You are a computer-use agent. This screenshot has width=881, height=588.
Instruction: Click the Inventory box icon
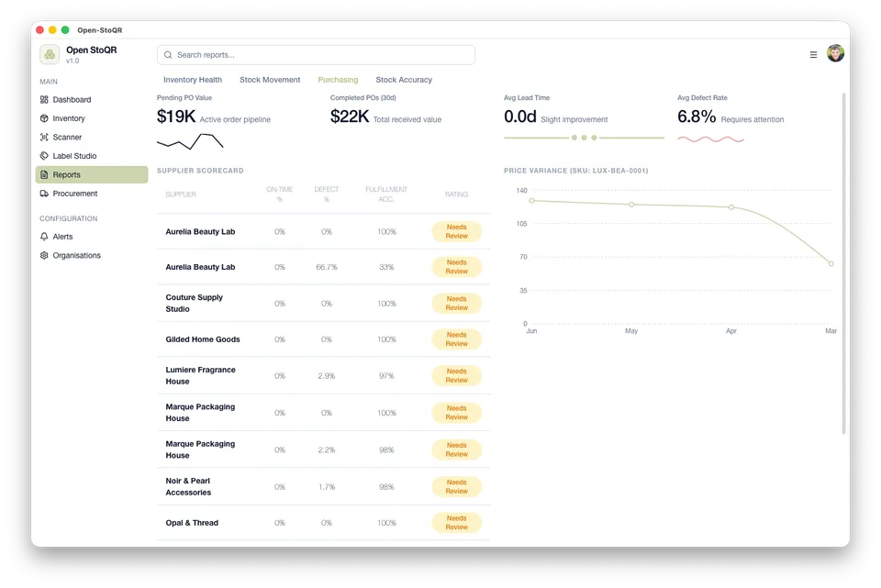coord(44,118)
